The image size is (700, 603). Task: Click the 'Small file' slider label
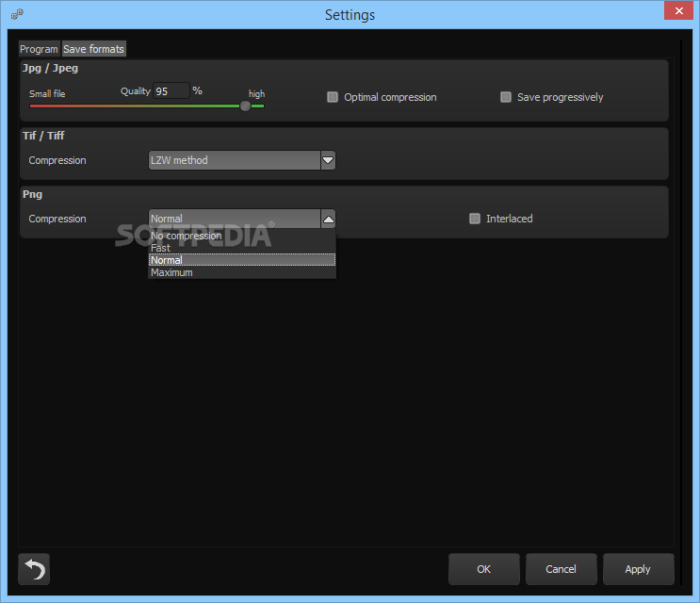coord(47,94)
